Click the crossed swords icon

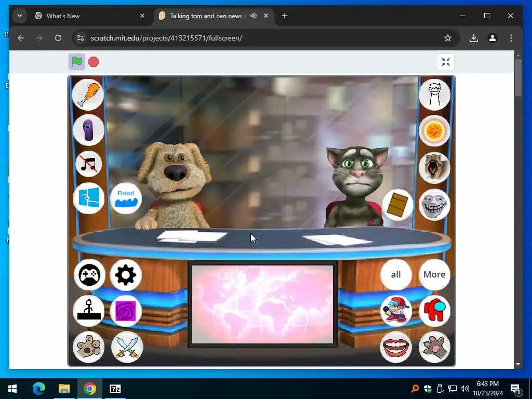127,347
